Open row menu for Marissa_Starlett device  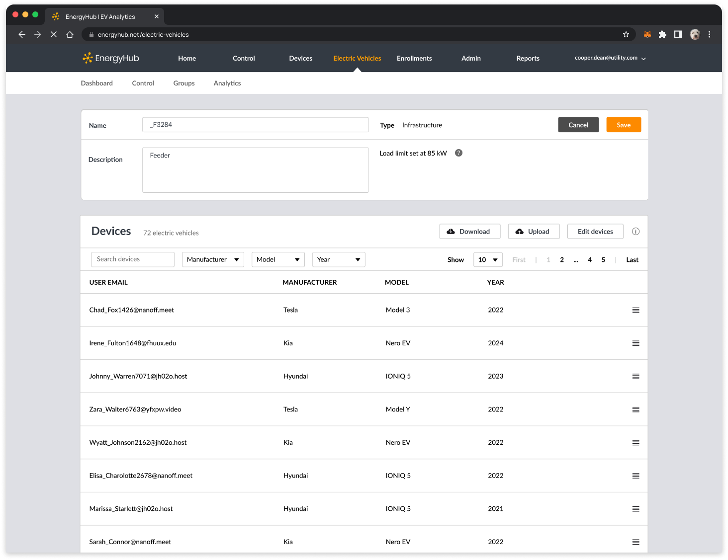[636, 509]
